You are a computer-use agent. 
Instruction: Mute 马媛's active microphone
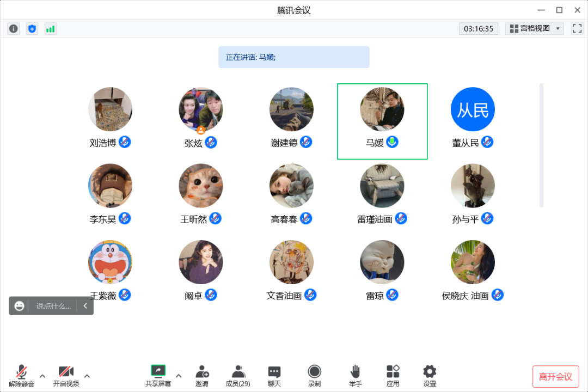point(393,142)
